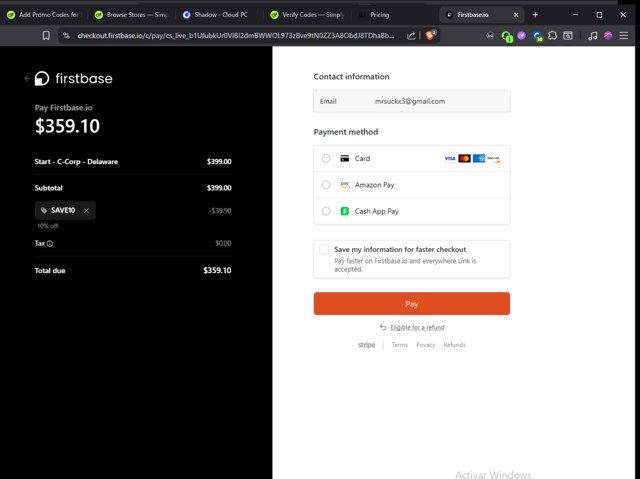Open the Privacy link
This screenshot has height=479, width=640.
click(x=425, y=345)
